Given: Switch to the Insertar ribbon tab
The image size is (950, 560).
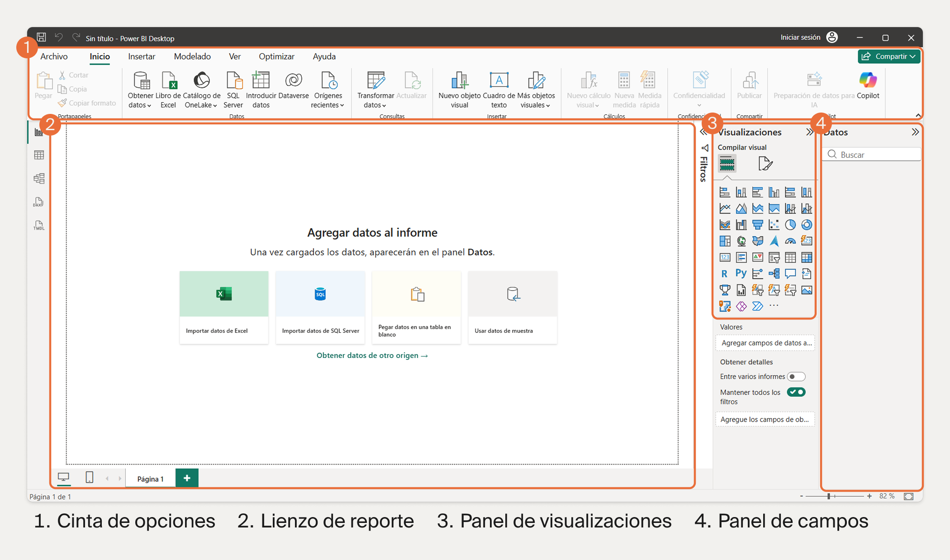Looking at the screenshot, I should pos(142,56).
